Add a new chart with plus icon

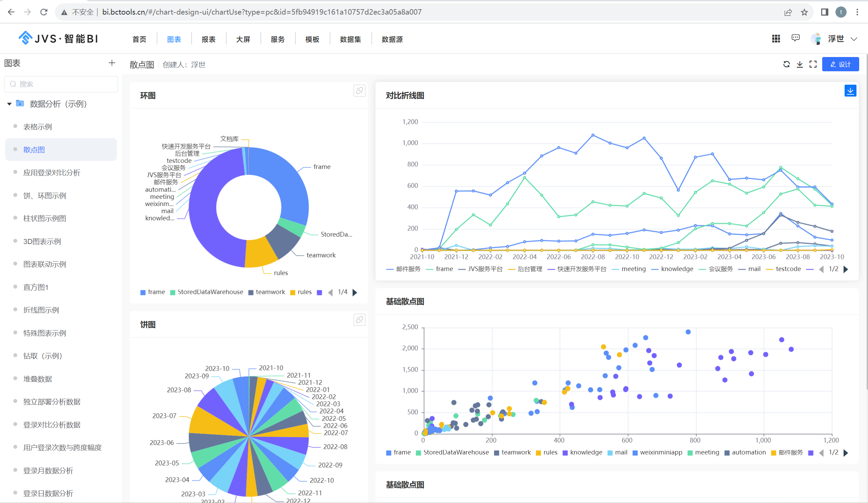coord(112,63)
